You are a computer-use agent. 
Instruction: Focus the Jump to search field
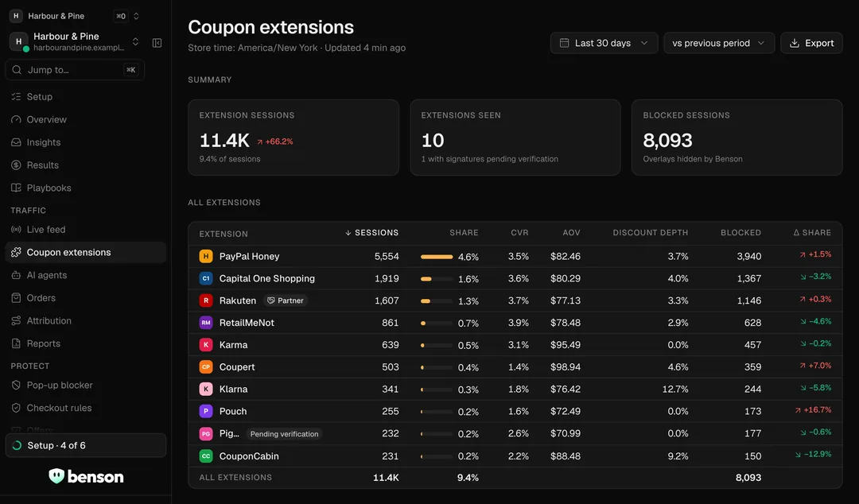[75, 70]
